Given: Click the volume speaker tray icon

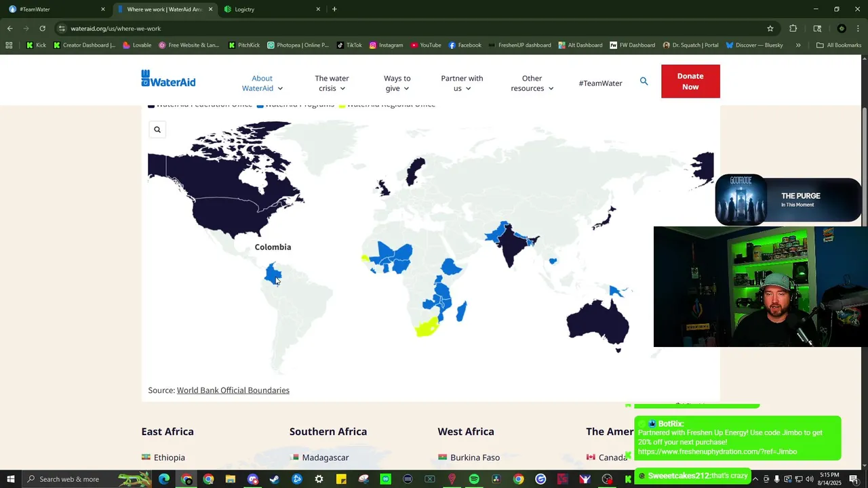Looking at the screenshot, I should (809, 479).
